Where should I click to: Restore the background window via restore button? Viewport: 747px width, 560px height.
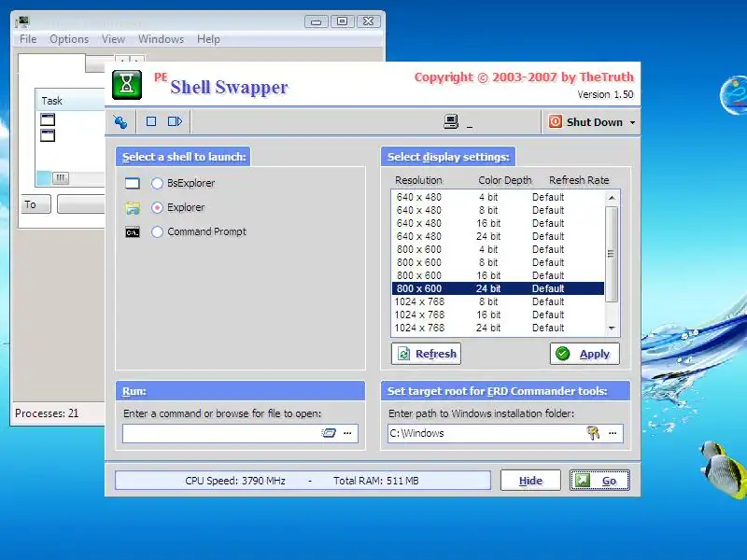pyautogui.click(x=342, y=21)
